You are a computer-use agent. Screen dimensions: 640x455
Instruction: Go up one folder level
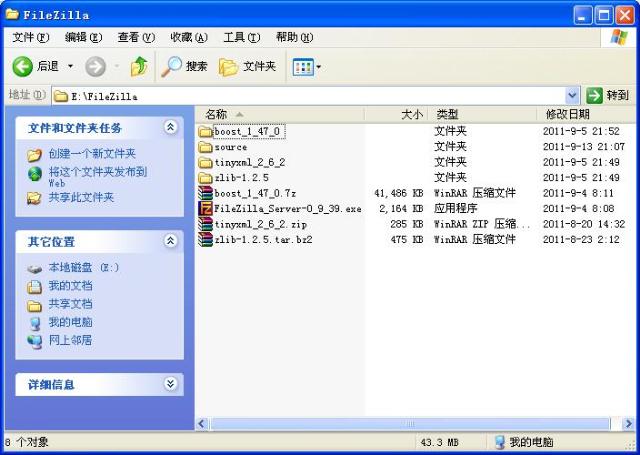click(139, 67)
